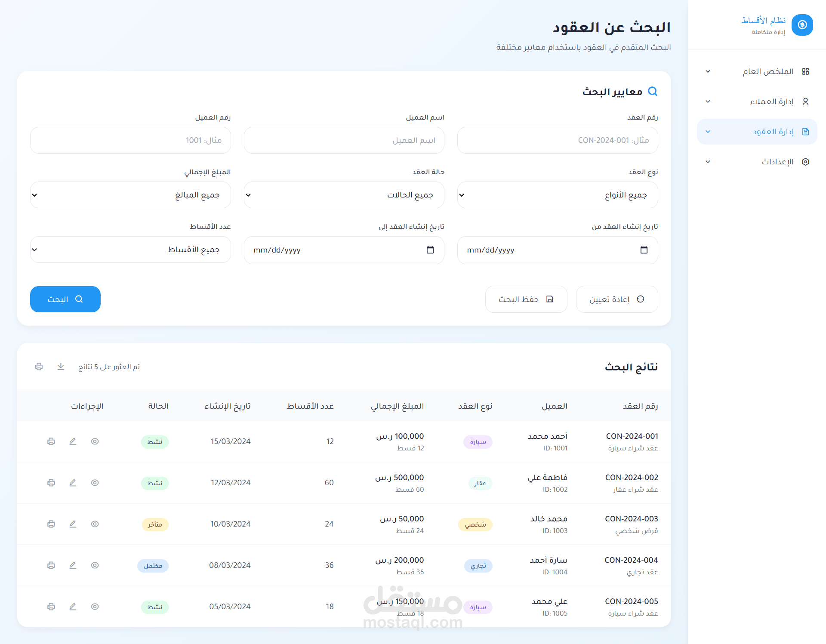The height and width of the screenshot is (644, 826).
Task: Click edit pencil for contract CON-2024-004
Action: click(x=73, y=565)
